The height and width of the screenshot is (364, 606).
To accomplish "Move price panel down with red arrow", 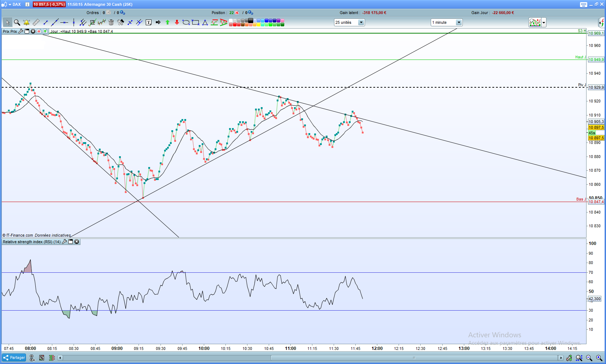I will click(39, 31).
